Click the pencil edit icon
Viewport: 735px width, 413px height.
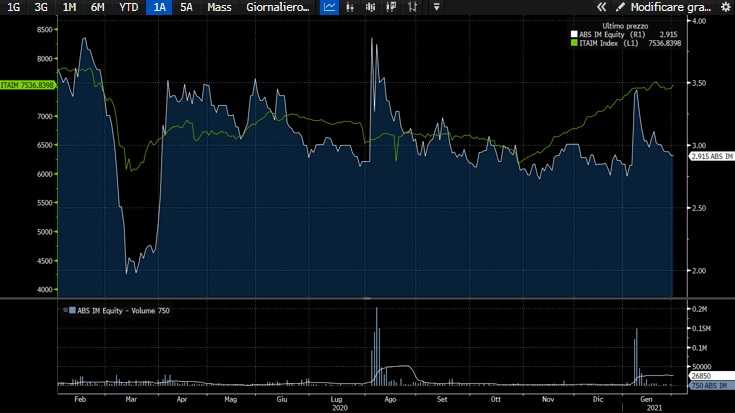pos(619,7)
